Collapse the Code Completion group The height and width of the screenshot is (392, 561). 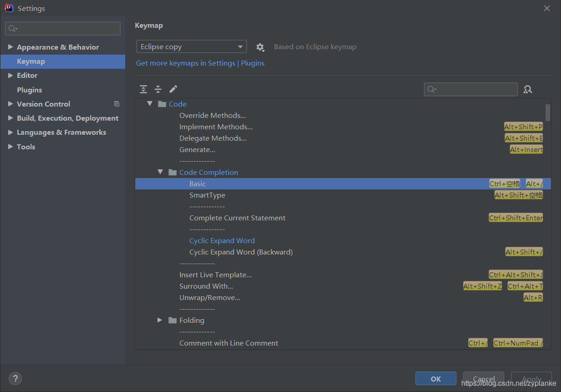(x=160, y=172)
